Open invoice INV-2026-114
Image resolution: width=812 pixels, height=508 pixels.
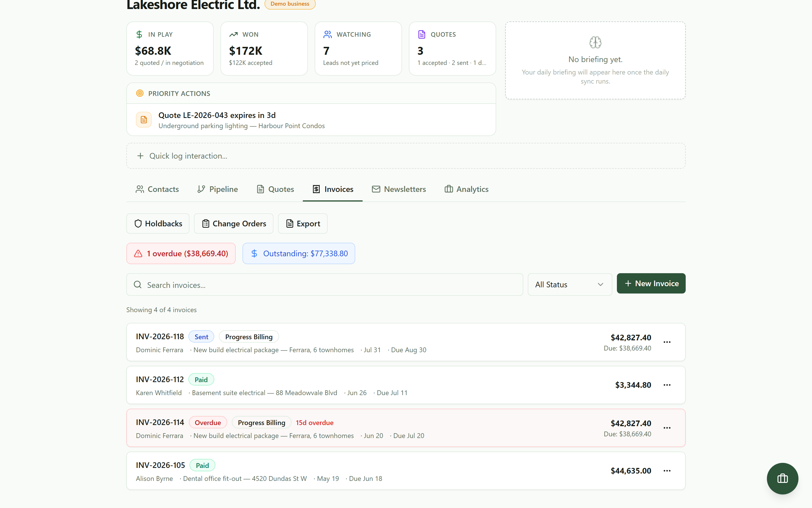coord(406,428)
